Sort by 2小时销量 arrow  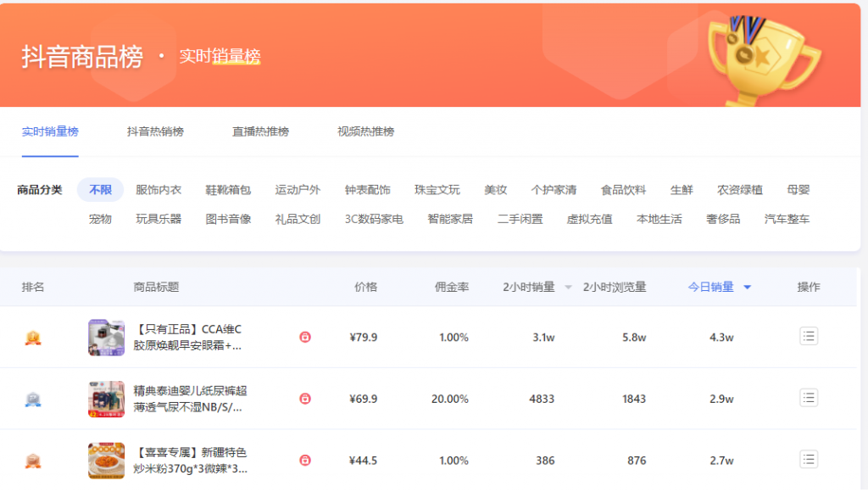pos(568,287)
